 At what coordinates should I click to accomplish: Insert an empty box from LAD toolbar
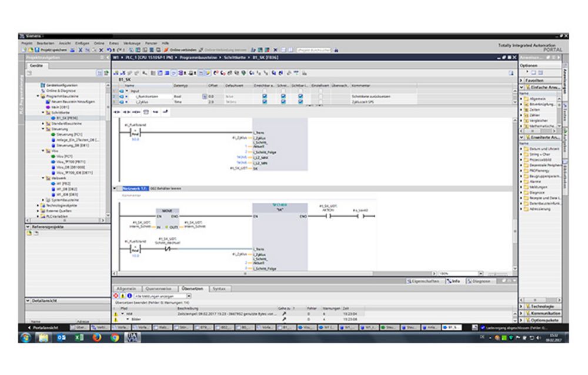coord(145,111)
